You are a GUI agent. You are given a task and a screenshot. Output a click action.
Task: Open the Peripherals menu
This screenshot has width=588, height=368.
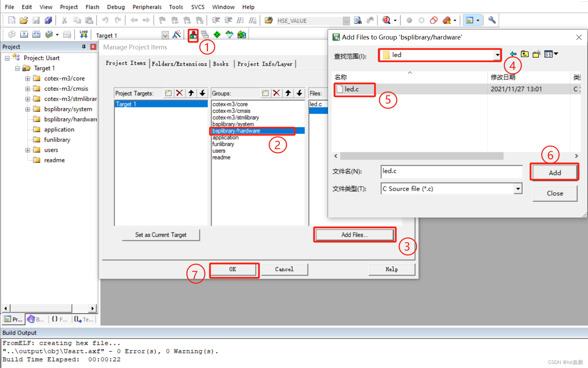pos(147,7)
